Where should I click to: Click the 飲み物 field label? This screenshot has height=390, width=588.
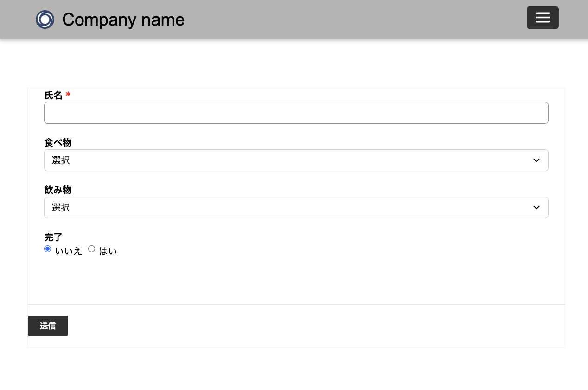tap(58, 190)
